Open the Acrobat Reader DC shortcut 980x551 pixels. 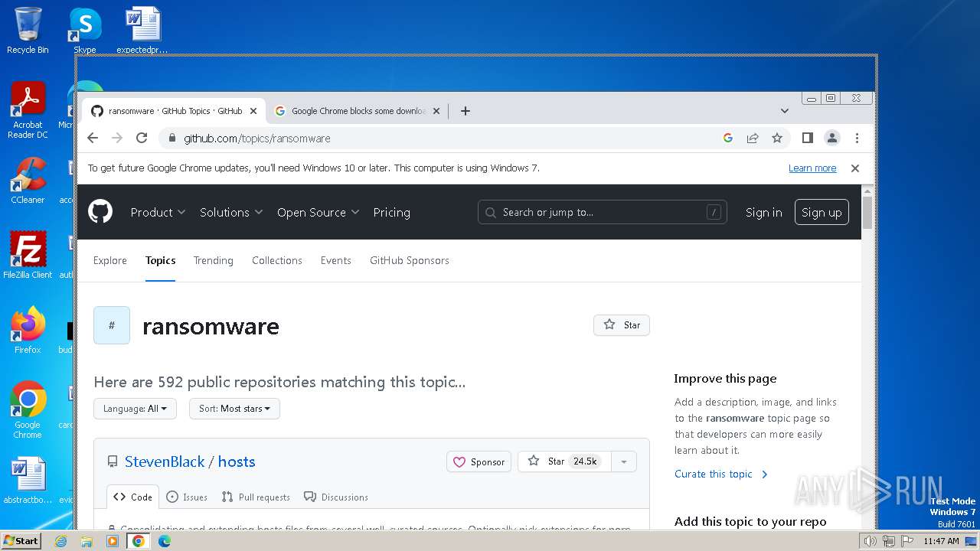[28, 110]
